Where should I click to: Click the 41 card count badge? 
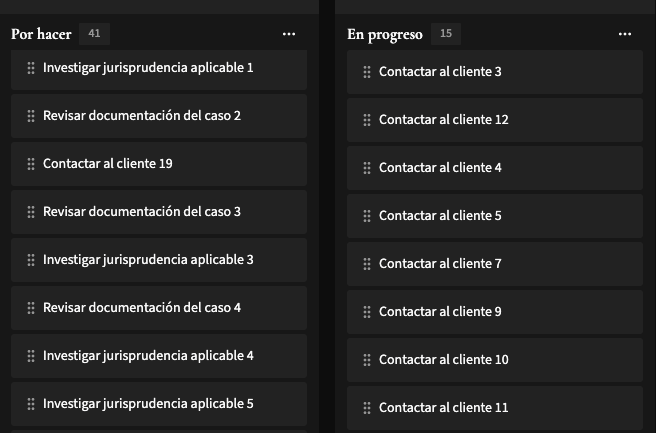[94, 34]
